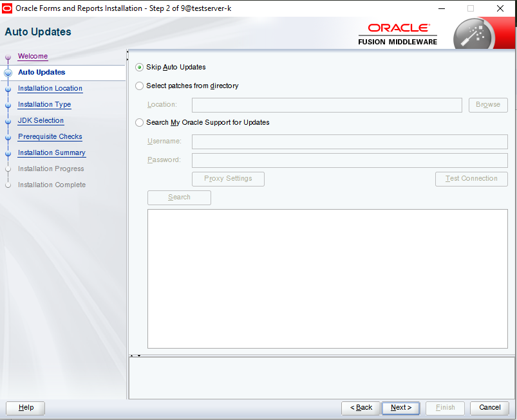Focus the Username text field
Screen dimensions: 517x420
pyautogui.click(x=350, y=142)
